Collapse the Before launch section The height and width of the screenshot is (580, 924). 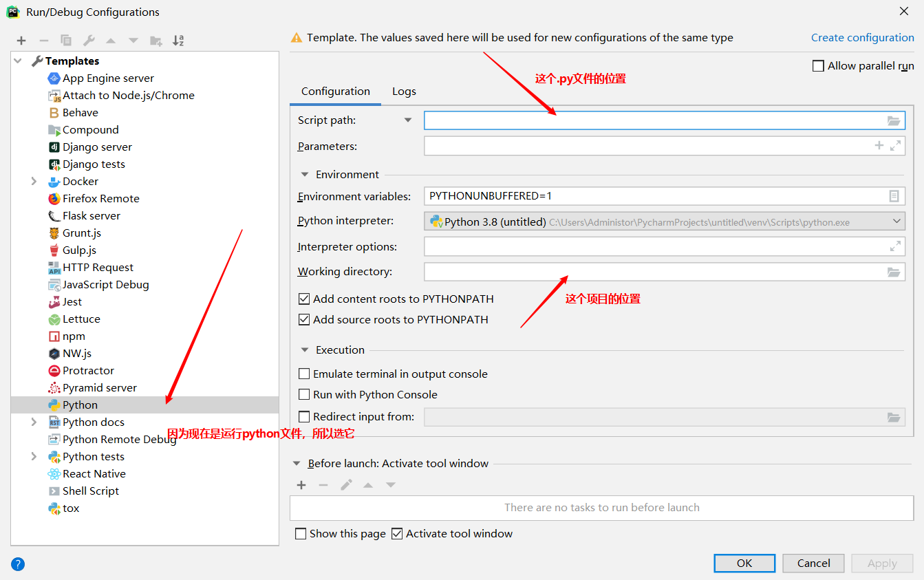pyautogui.click(x=297, y=464)
